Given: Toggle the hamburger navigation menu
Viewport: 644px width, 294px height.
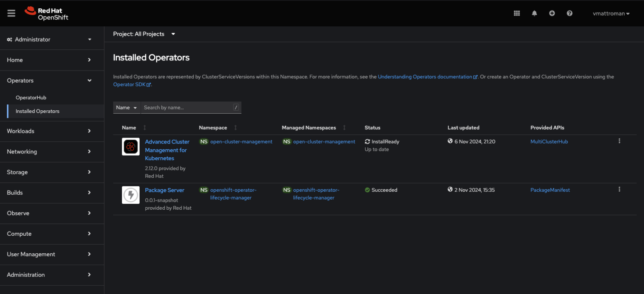Looking at the screenshot, I should coord(11,13).
